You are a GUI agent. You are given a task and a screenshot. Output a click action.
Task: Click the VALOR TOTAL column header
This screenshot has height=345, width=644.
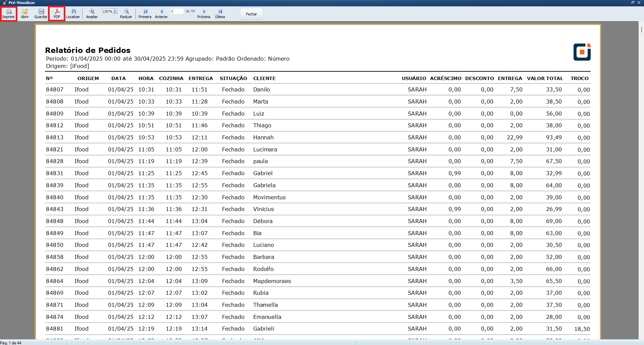coord(545,78)
